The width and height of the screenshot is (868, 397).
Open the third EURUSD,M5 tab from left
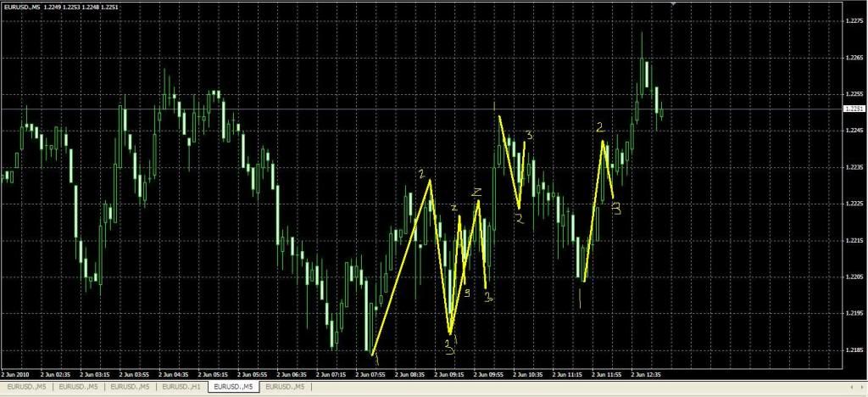(131, 387)
